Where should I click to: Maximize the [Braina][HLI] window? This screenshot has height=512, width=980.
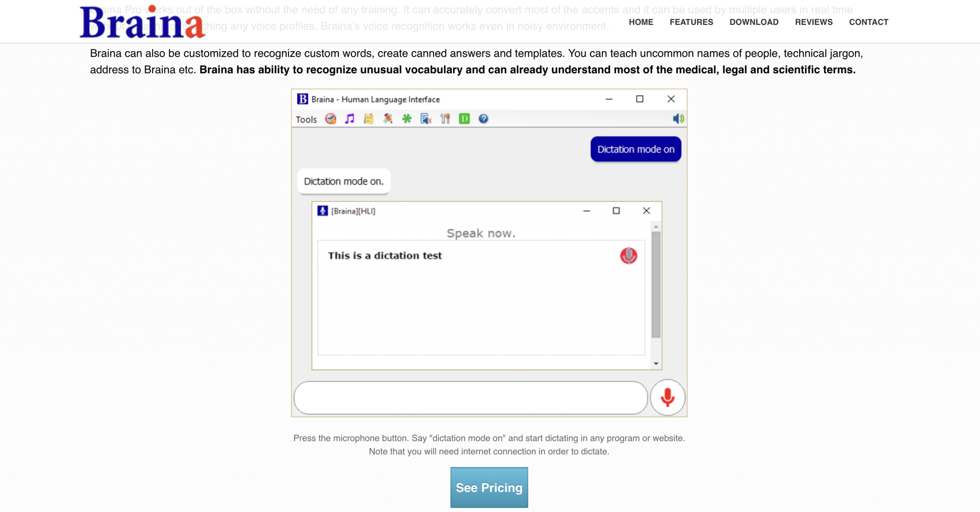coord(616,211)
